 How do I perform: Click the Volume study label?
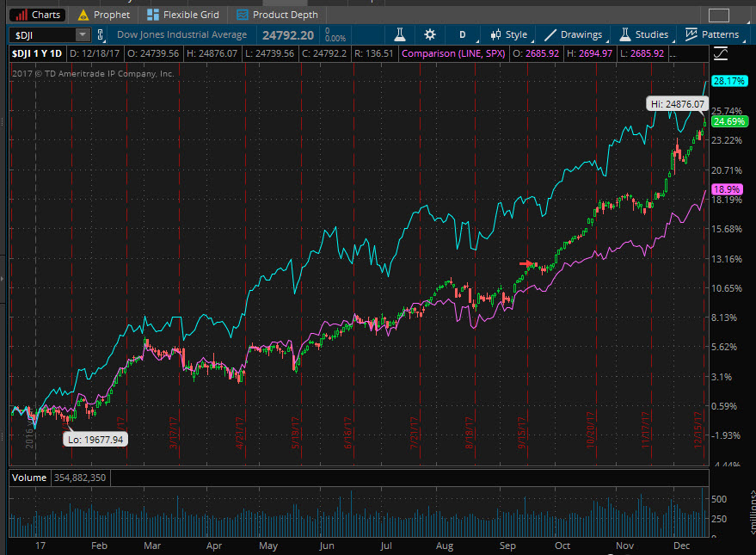pyautogui.click(x=29, y=478)
